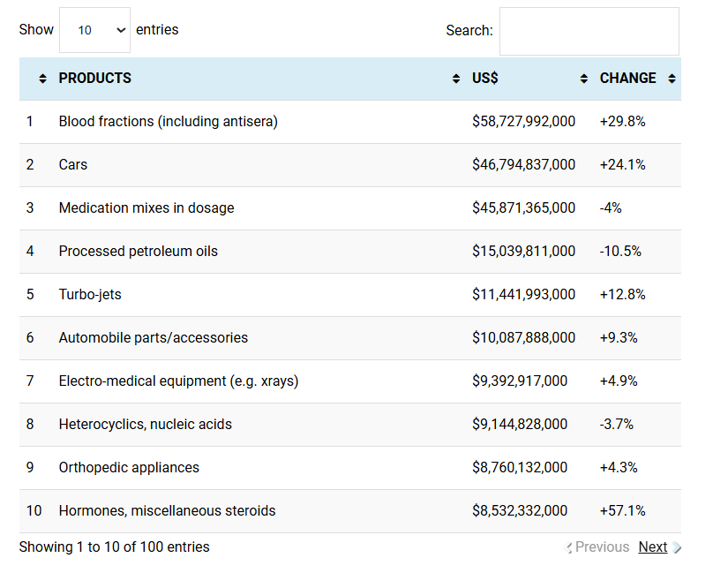Screen dimensions: 728x588
Task: Click the Previous page chevron icon
Action: click(x=567, y=547)
